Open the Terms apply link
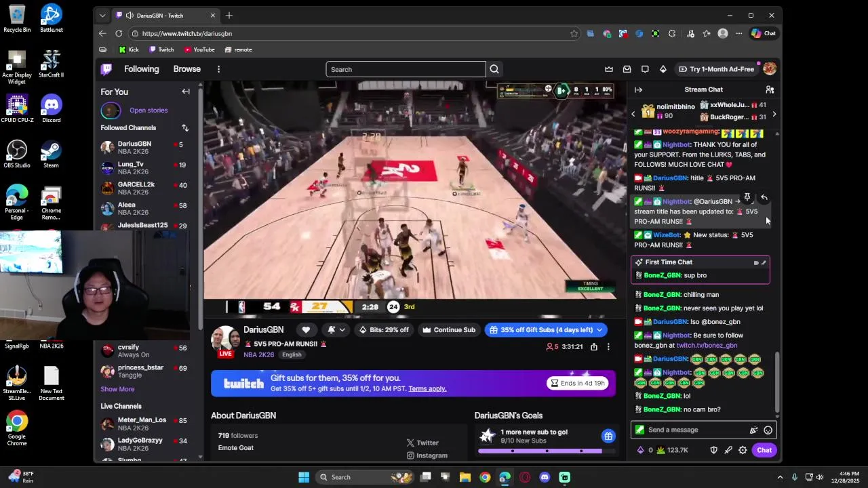Screen dimensions: 868x488 [427, 389]
